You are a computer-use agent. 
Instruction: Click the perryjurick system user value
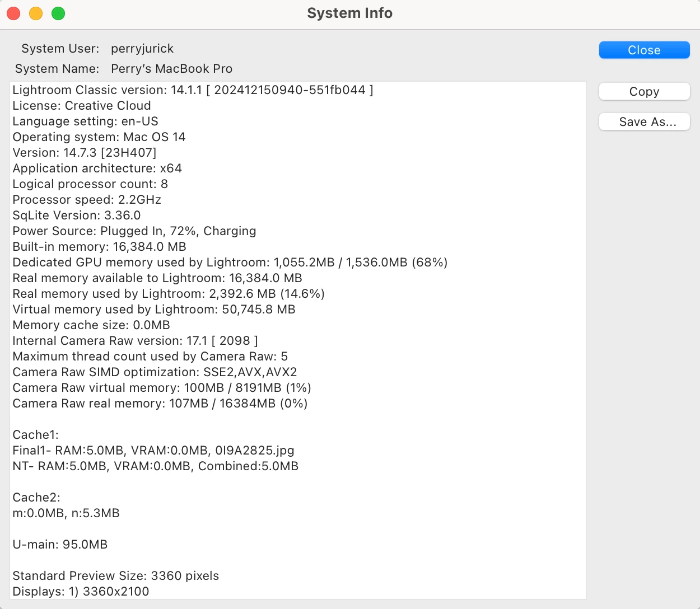[x=142, y=49]
